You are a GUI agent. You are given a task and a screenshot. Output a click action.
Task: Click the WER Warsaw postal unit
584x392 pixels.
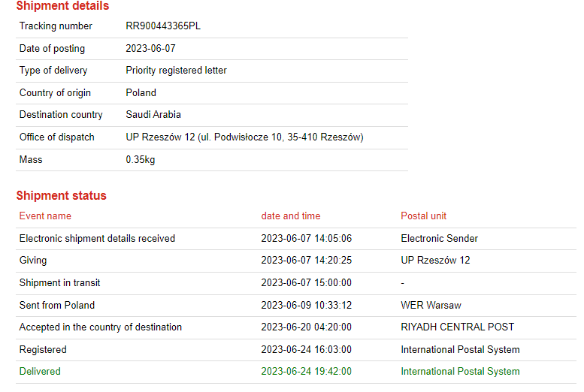[x=431, y=306]
